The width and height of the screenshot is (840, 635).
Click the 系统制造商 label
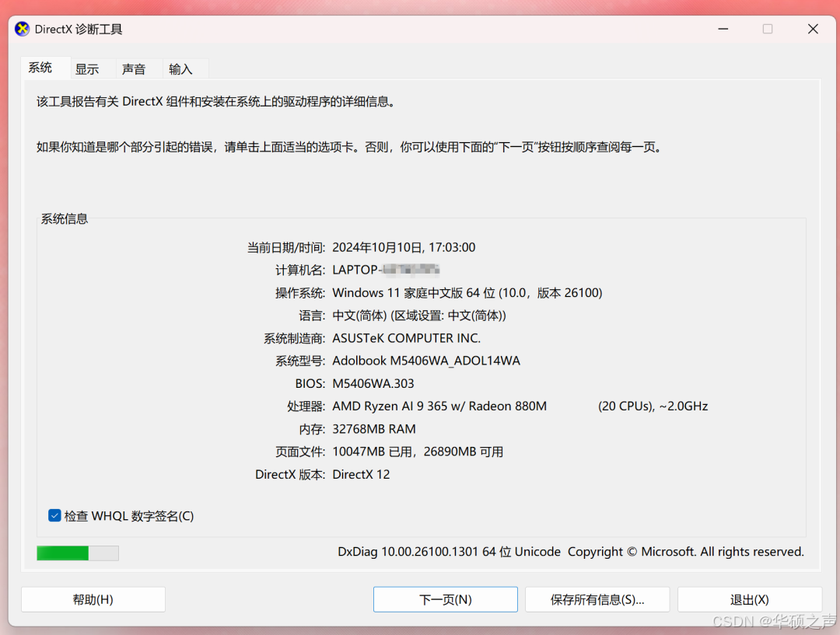tap(294, 338)
